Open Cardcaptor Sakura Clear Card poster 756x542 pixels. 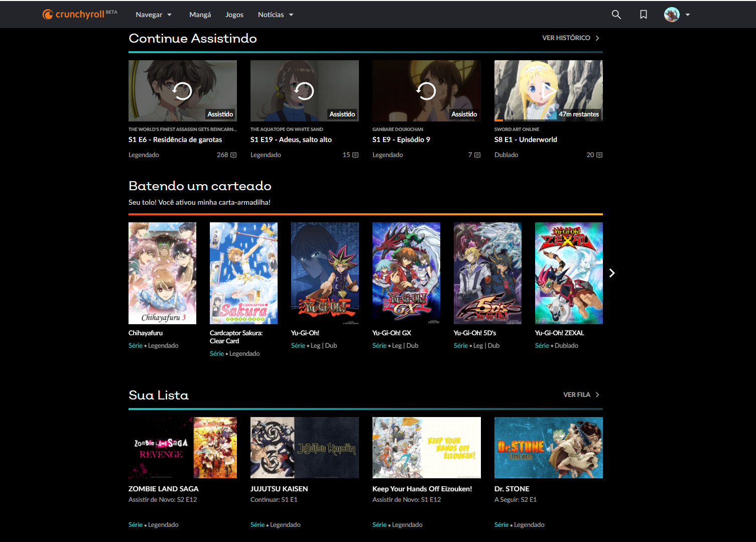[x=243, y=273]
